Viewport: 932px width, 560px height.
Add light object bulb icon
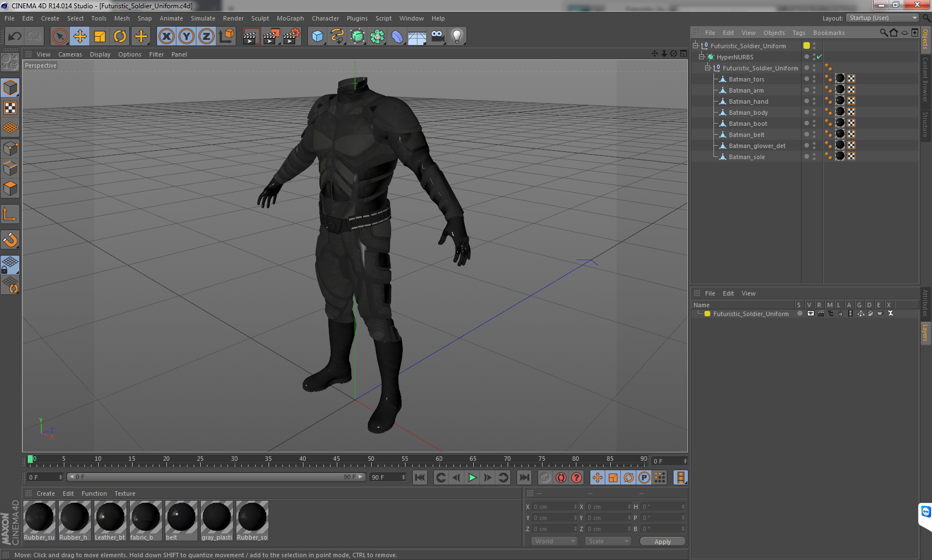pos(457,37)
